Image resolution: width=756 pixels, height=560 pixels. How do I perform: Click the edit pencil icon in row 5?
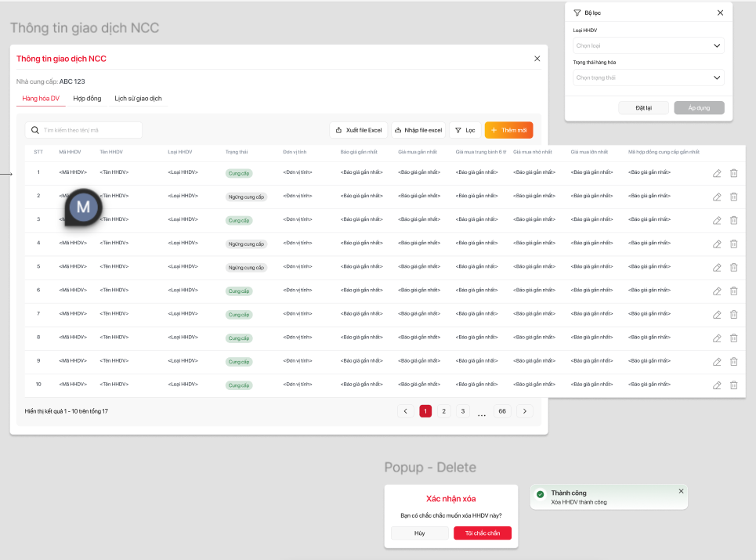point(717,268)
